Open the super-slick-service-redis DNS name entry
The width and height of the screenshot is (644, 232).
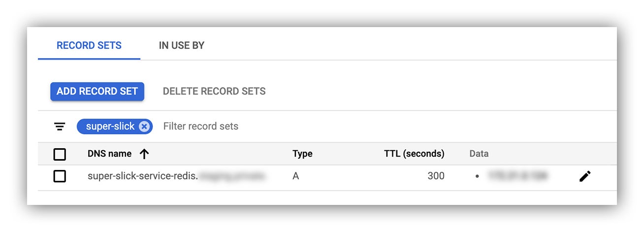point(177,176)
